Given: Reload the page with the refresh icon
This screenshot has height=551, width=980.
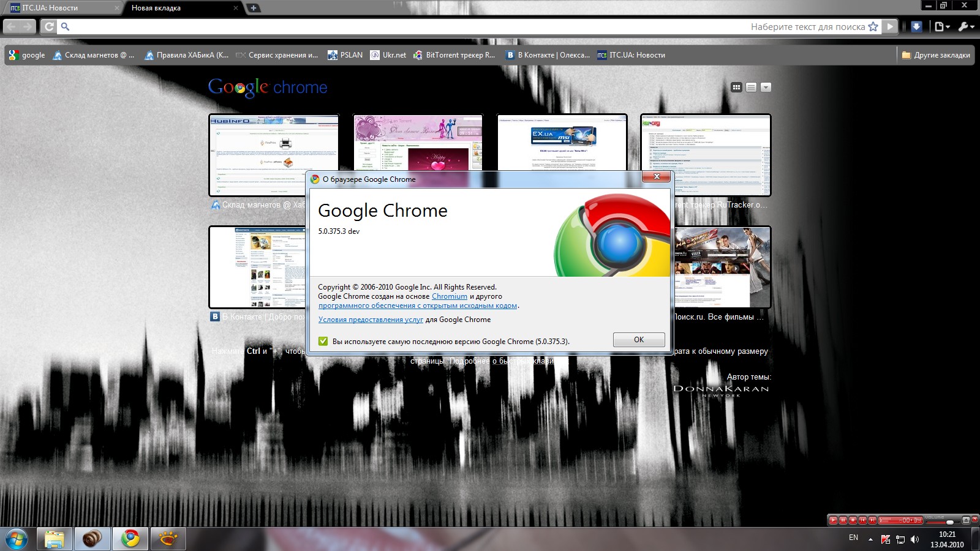Looking at the screenshot, I should click(x=49, y=26).
